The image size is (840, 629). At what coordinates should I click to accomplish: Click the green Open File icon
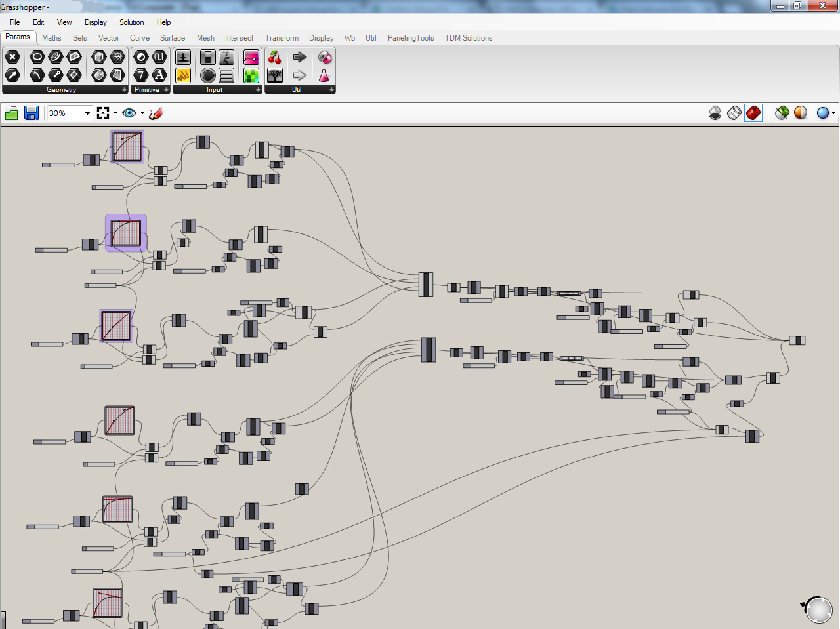click(11, 113)
